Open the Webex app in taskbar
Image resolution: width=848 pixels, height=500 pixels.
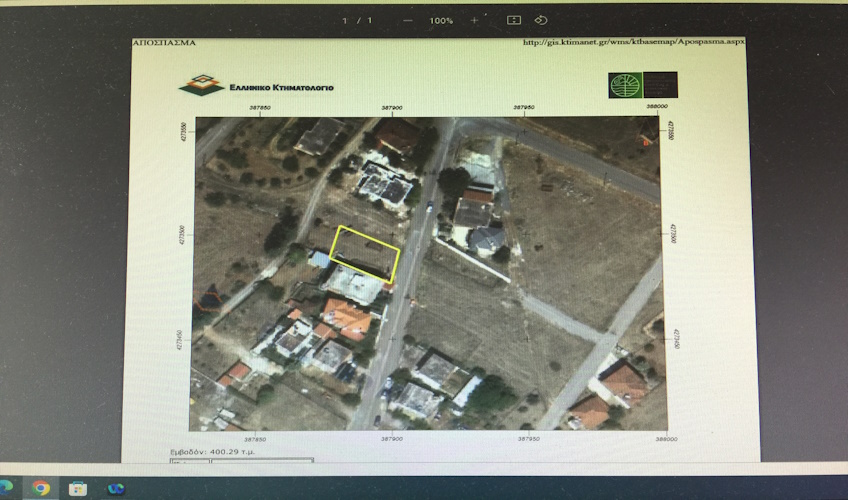(115, 488)
